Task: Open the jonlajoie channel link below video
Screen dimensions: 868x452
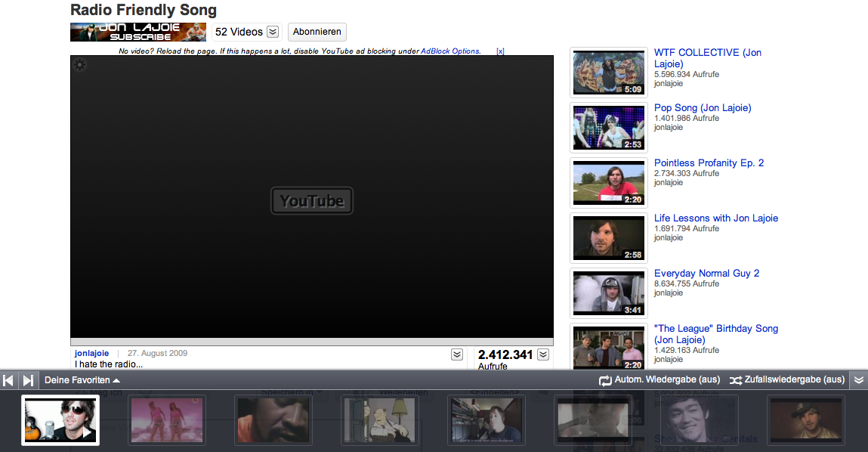Action: pyautogui.click(x=92, y=354)
